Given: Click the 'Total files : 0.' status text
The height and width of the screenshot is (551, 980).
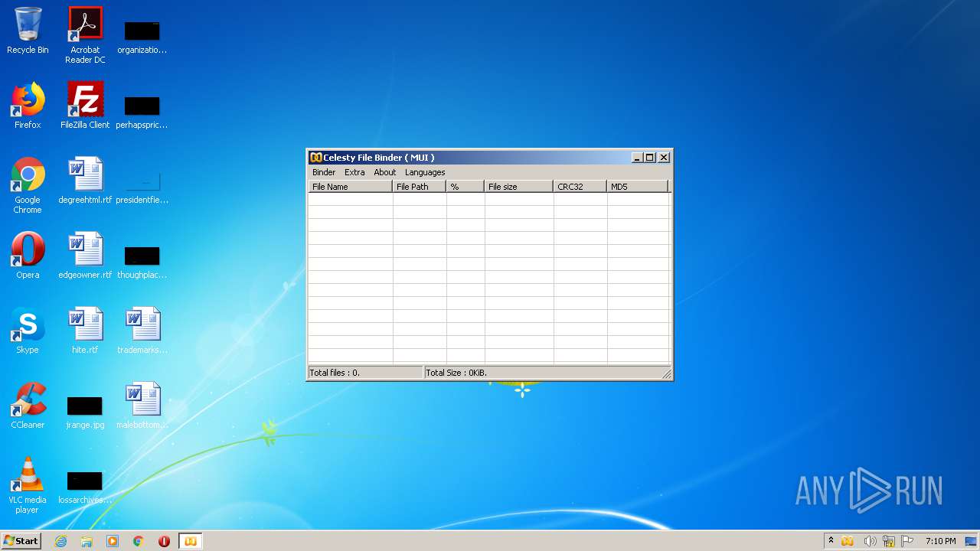Looking at the screenshot, I should click(334, 373).
